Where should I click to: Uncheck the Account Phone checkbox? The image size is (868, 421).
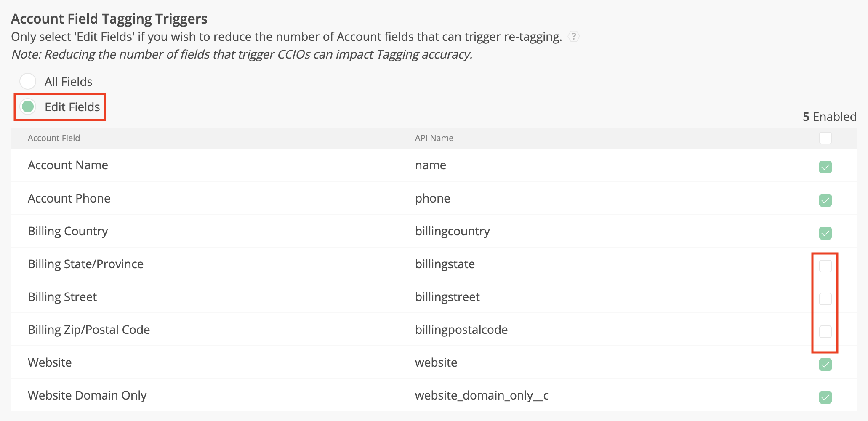pos(825,200)
